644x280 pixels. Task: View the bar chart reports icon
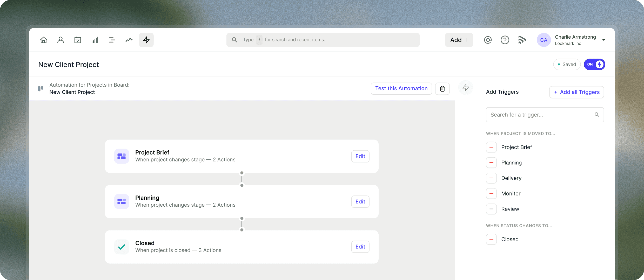coord(95,40)
